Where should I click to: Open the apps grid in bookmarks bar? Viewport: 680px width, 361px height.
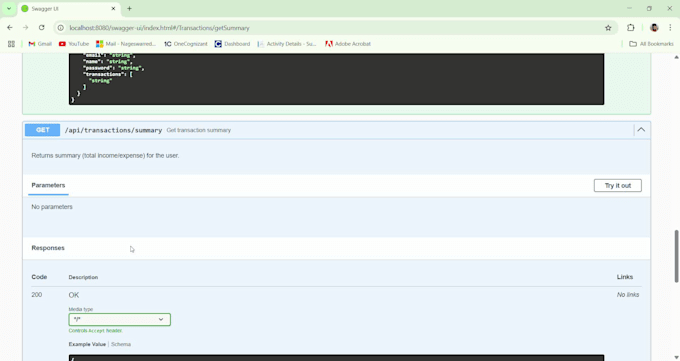pyautogui.click(x=11, y=44)
